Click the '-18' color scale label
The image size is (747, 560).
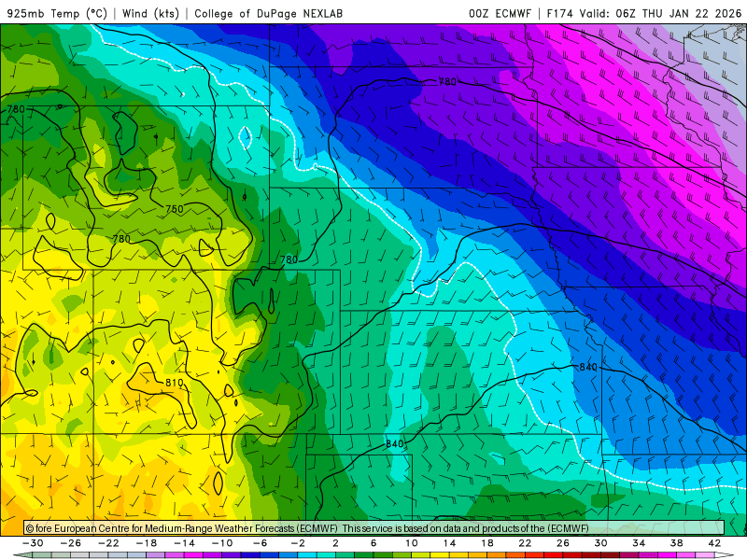(147, 543)
